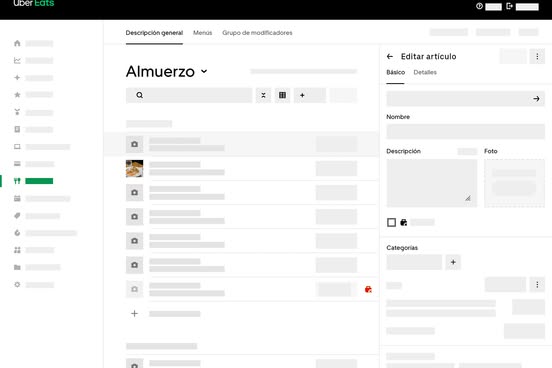Select the Detalles tab
The height and width of the screenshot is (368, 552).
coord(425,72)
